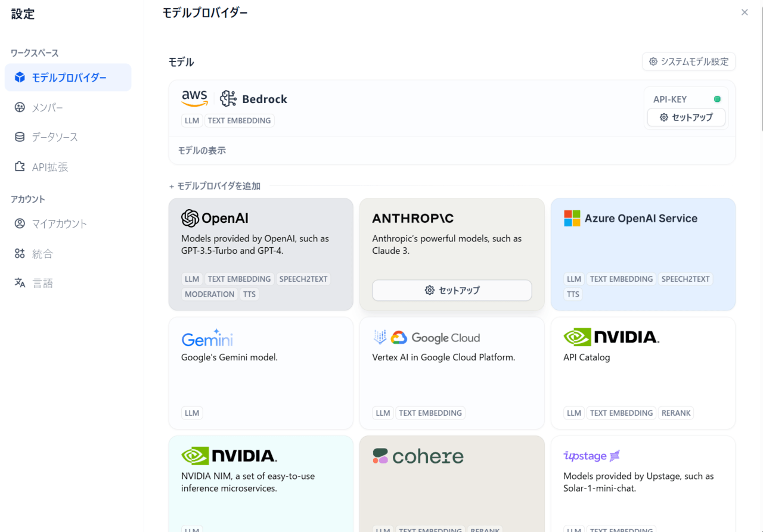The image size is (763, 532).
Task: Click + モデルプロバイダを追加 section header
Action: click(215, 186)
